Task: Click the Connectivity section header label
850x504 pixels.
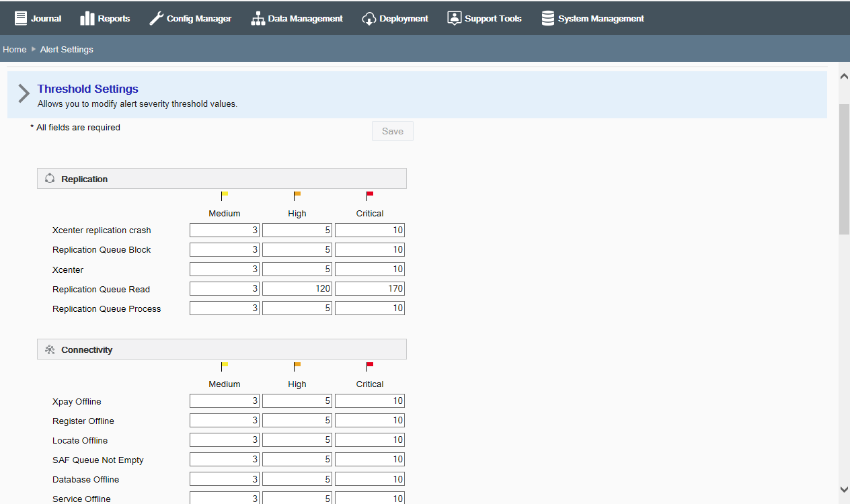Action: pos(87,349)
